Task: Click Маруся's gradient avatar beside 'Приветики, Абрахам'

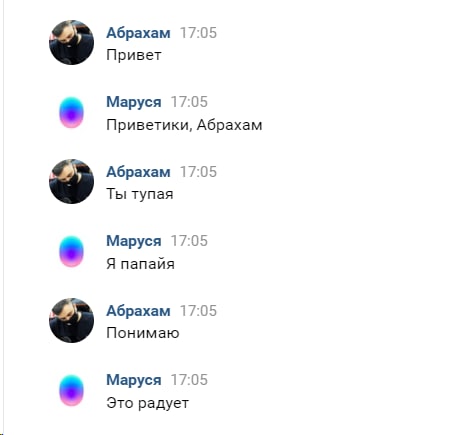Action: point(71,112)
